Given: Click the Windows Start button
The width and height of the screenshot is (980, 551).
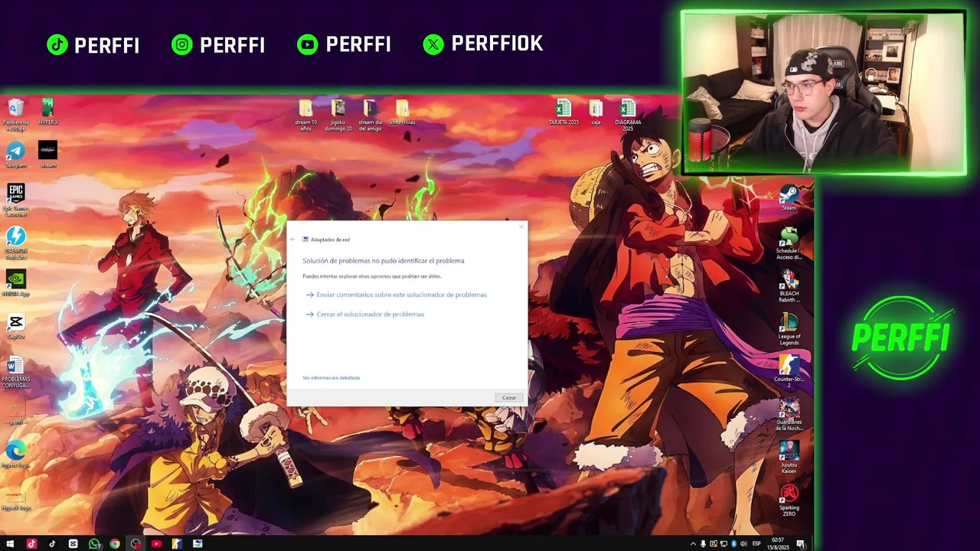Looking at the screenshot, I should (10, 543).
